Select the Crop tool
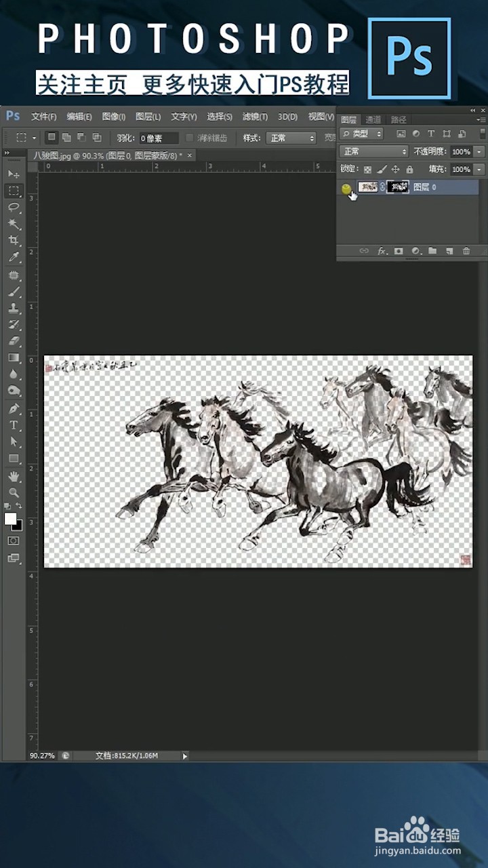Image resolution: width=488 pixels, height=868 pixels. [x=14, y=241]
